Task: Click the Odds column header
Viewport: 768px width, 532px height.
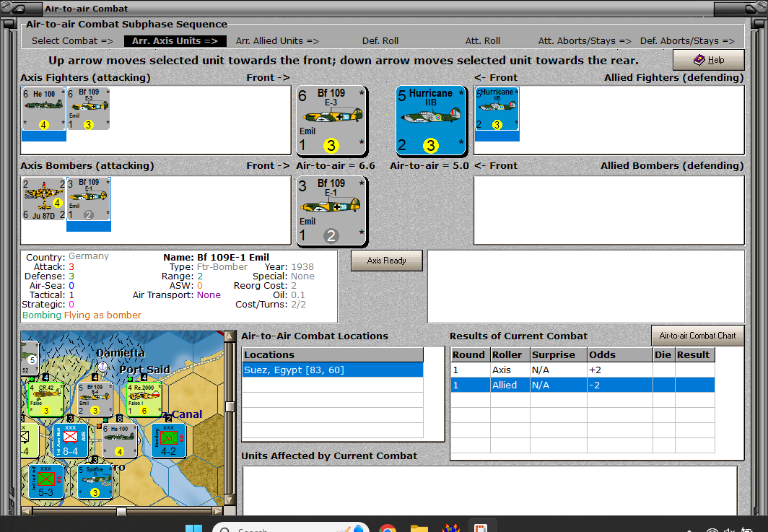Action: click(619, 354)
